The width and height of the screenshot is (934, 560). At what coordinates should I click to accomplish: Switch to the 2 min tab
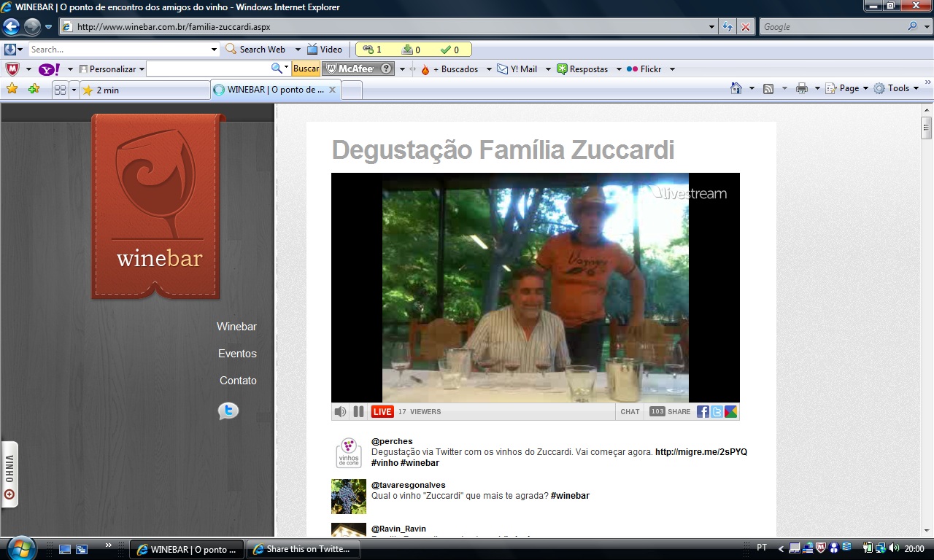[x=144, y=90]
